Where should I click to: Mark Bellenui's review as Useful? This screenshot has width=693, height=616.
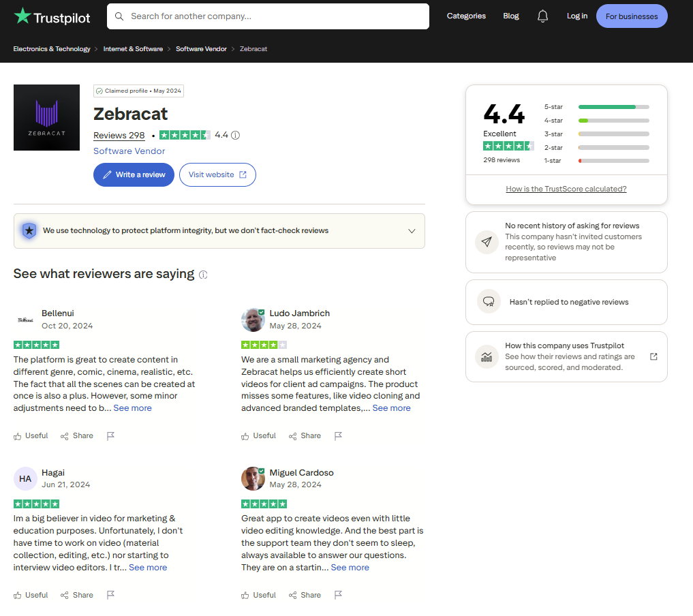(x=31, y=435)
